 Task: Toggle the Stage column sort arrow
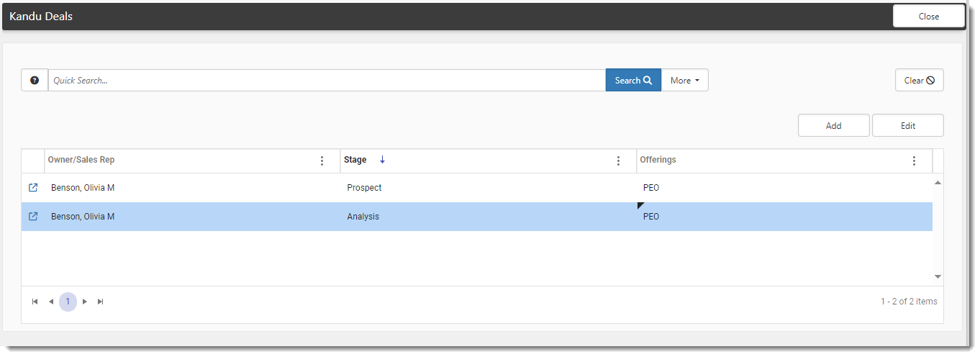pyautogui.click(x=382, y=160)
